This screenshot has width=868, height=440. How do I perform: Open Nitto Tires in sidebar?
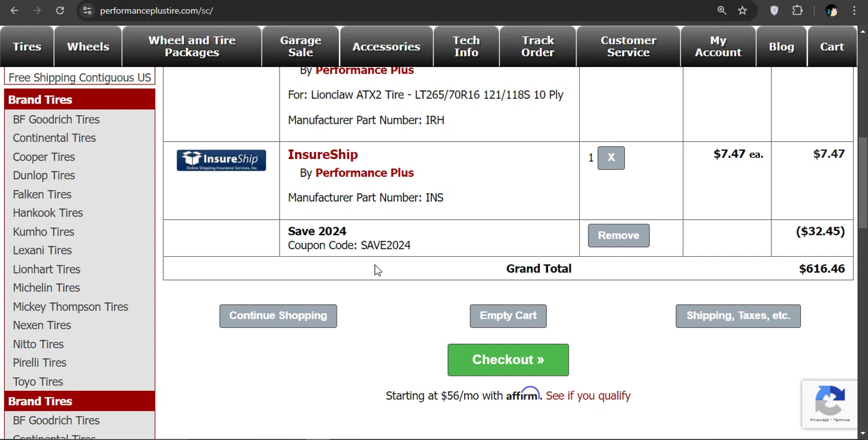[x=38, y=344]
